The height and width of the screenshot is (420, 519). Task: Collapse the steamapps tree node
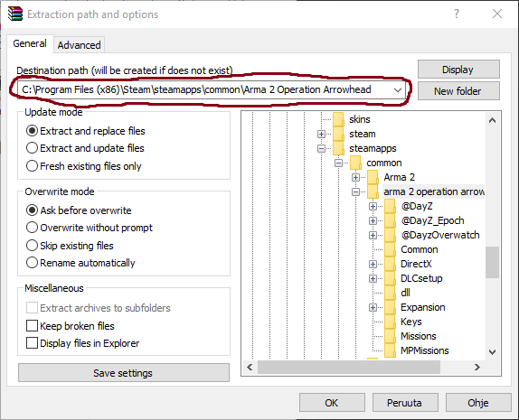point(321,148)
